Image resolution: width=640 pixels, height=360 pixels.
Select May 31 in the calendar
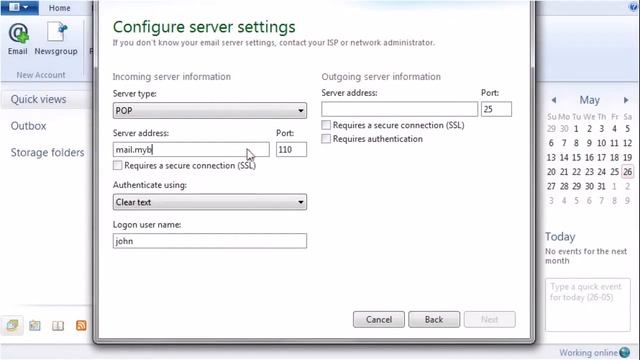tap(601, 186)
